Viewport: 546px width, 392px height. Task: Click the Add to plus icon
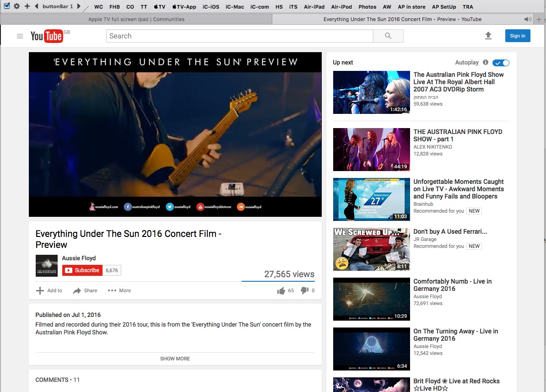(x=40, y=290)
